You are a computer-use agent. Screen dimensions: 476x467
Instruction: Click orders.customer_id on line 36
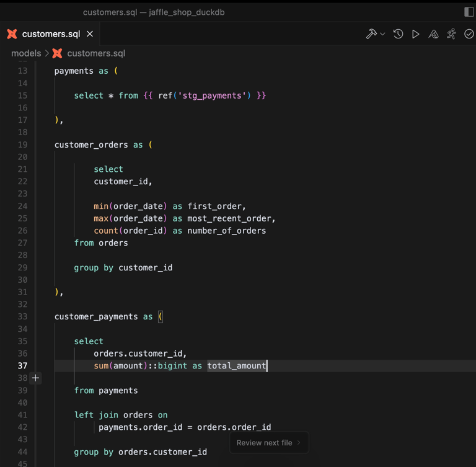coord(138,354)
